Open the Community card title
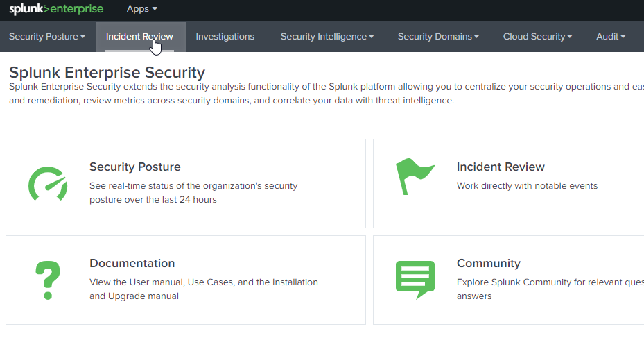644x347 pixels. tap(488, 263)
